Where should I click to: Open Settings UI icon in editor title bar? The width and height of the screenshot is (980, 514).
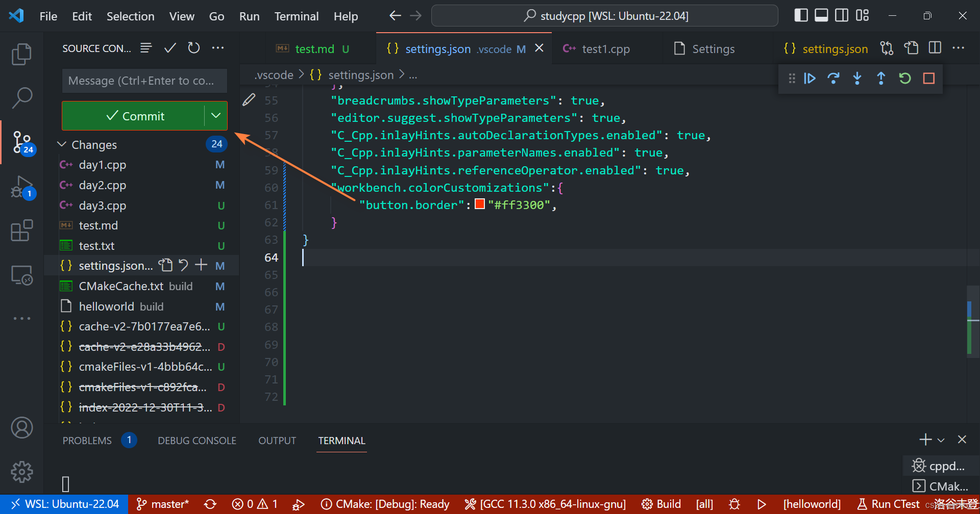pyautogui.click(x=911, y=48)
